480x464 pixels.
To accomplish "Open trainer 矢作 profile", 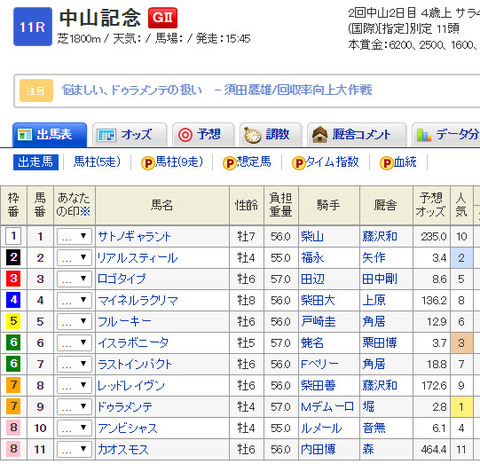I will 374,258.
